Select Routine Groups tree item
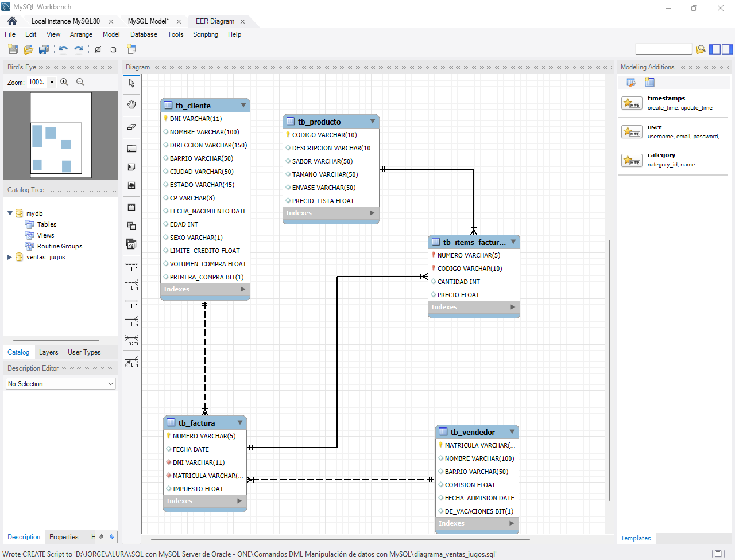735x560 pixels. [x=60, y=246]
